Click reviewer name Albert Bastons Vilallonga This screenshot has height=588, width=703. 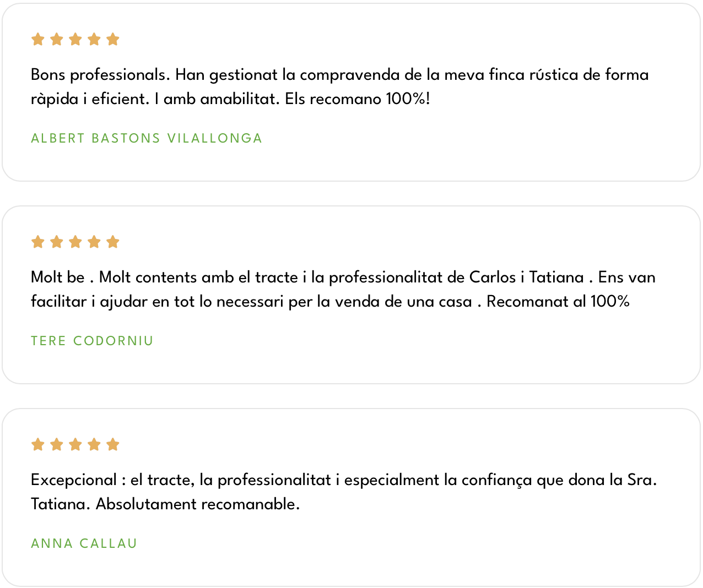(x=147, y=138)
